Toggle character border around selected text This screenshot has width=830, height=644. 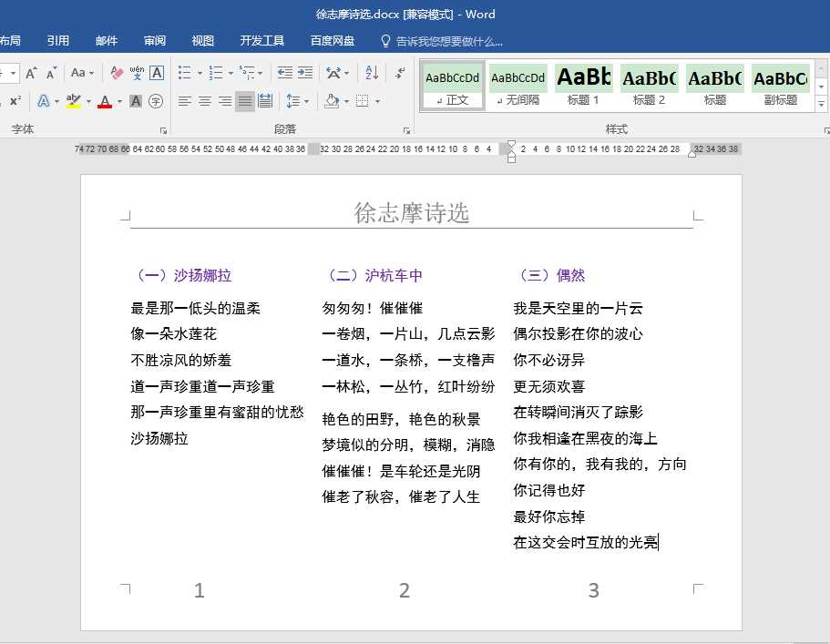coord(156,74)
